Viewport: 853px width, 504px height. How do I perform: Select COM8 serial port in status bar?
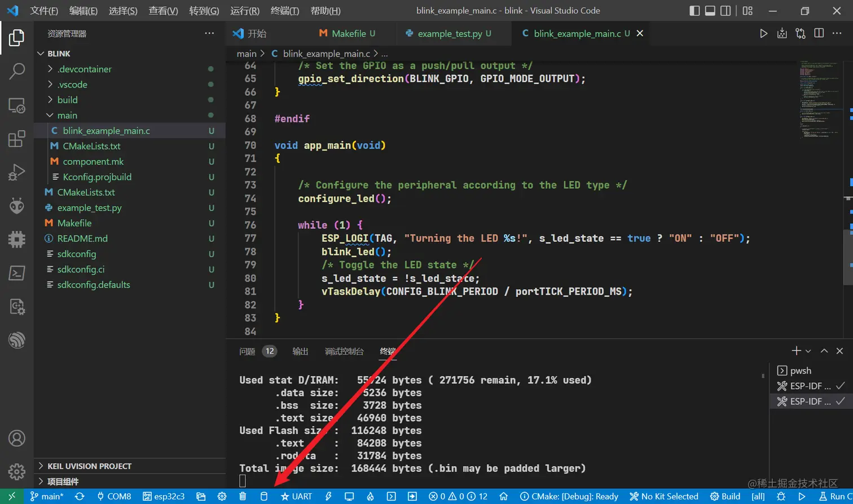point(115,496)
